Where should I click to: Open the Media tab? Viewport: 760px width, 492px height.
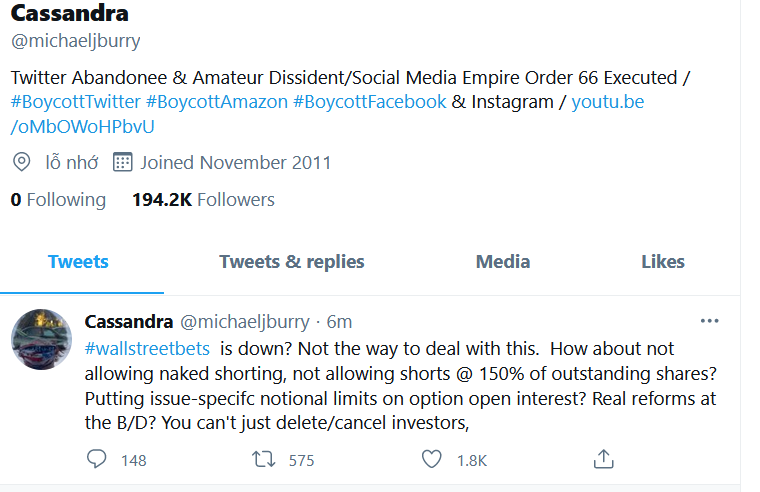pyautogui.click(x=503, y=262)
